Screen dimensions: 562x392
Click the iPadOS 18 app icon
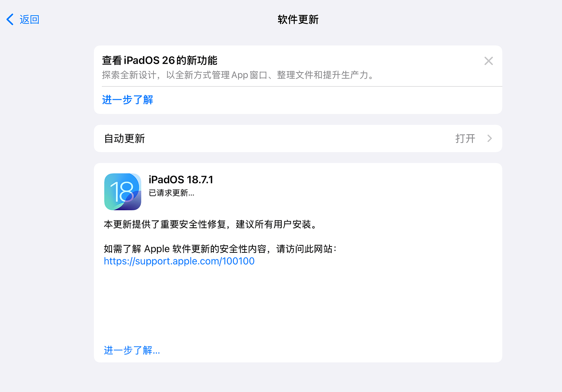(x=123, y=192)
